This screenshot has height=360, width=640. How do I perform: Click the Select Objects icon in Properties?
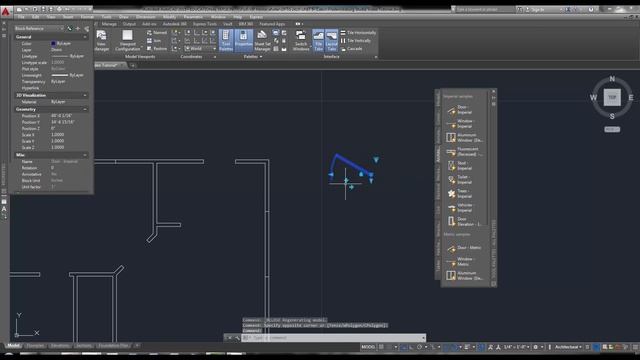click(x=78, y=29)
